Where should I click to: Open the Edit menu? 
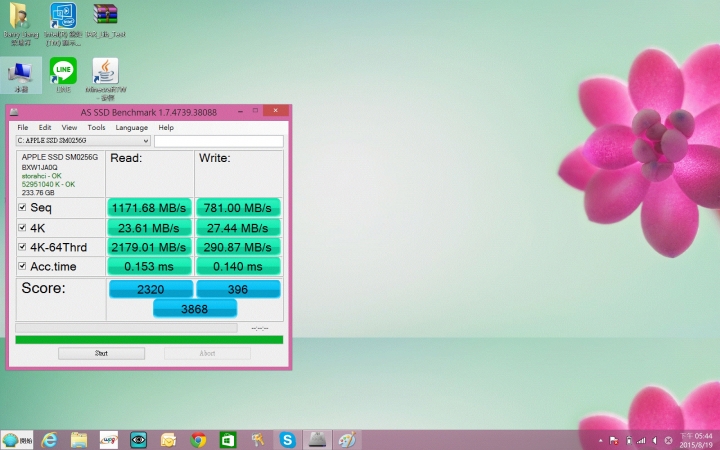[45, 127]
